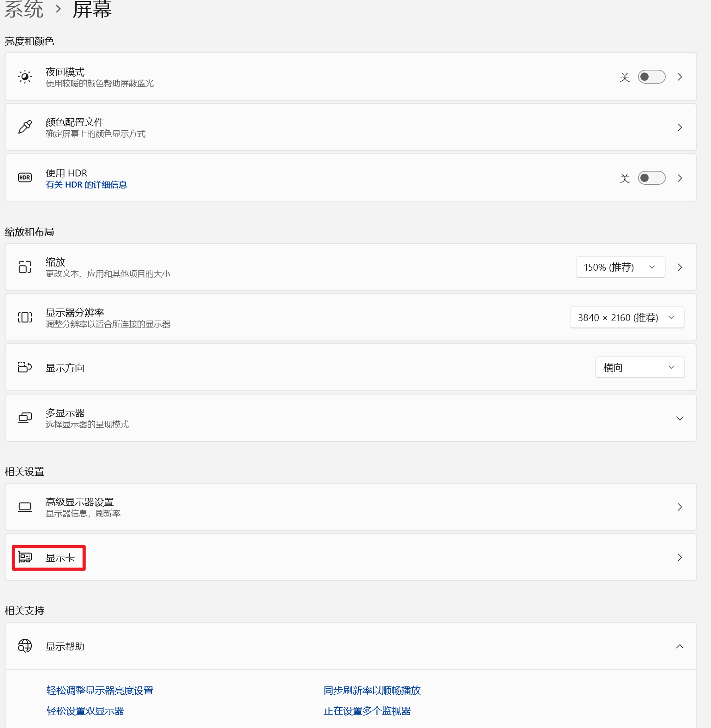The height and width of the screenshot is (728, 711).
Task: Click 选择显示器的呈现模式 description
Action: pyautogui.click(x=87, y=425)
